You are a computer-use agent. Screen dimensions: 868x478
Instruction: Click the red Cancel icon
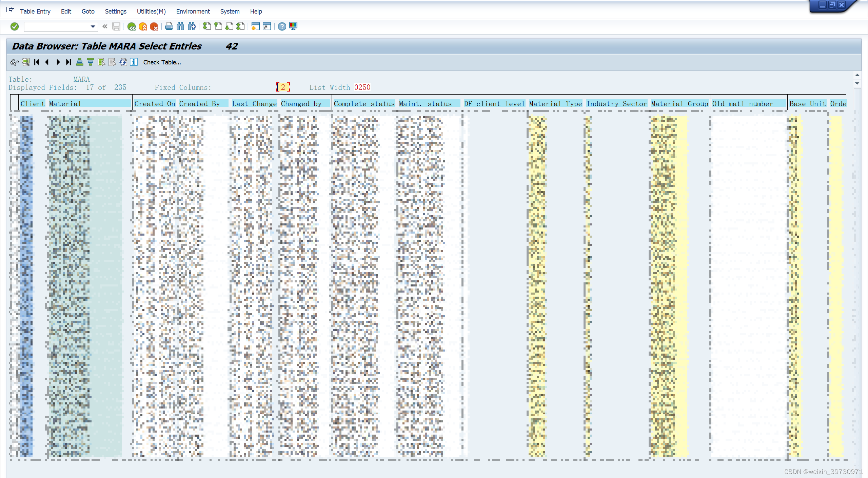(154, 26)
